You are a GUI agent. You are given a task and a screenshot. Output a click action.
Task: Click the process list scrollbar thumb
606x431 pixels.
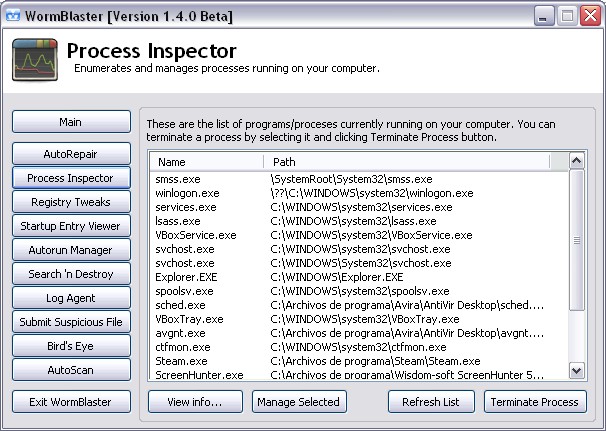coord(577,240)
